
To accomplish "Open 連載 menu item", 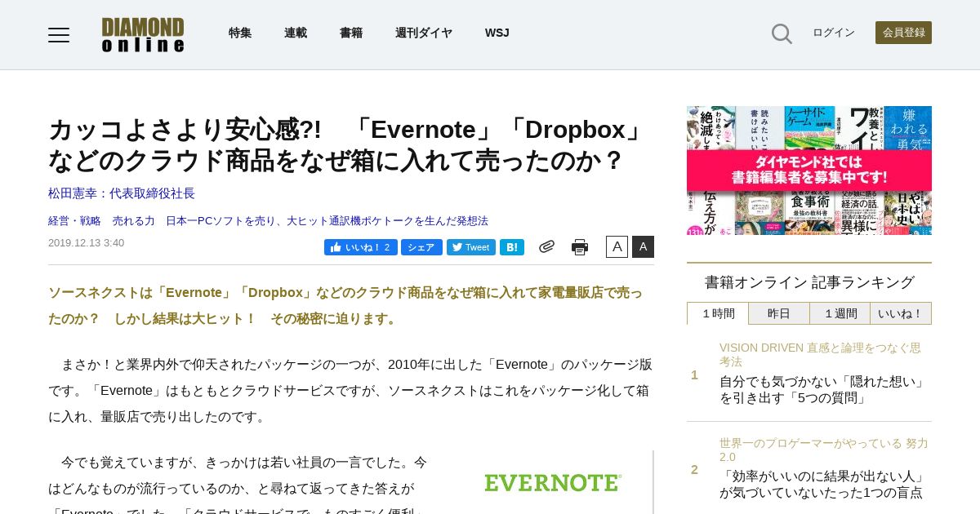I will [296, 33].
